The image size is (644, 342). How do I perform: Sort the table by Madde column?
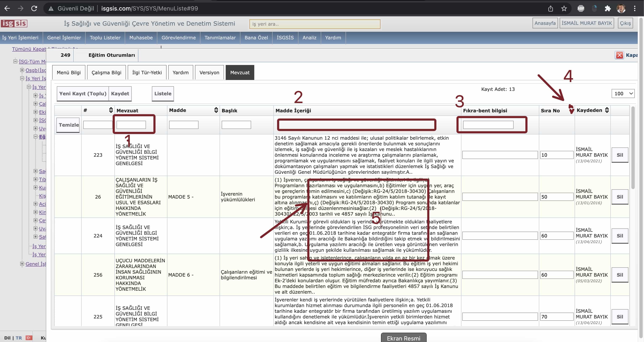click(216, 110)
